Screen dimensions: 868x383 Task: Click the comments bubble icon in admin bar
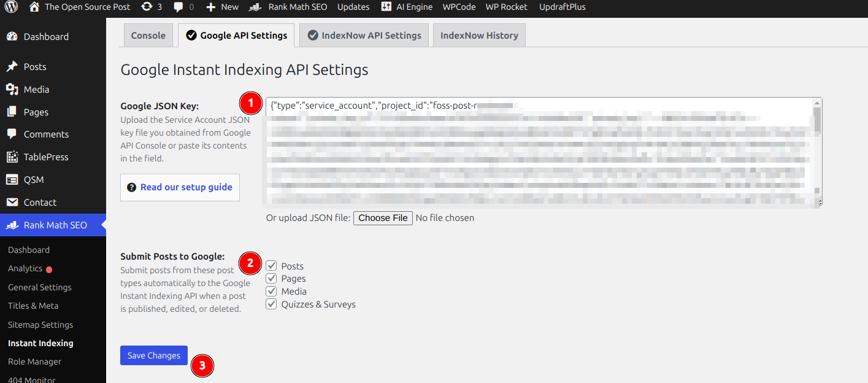(179, 7)
